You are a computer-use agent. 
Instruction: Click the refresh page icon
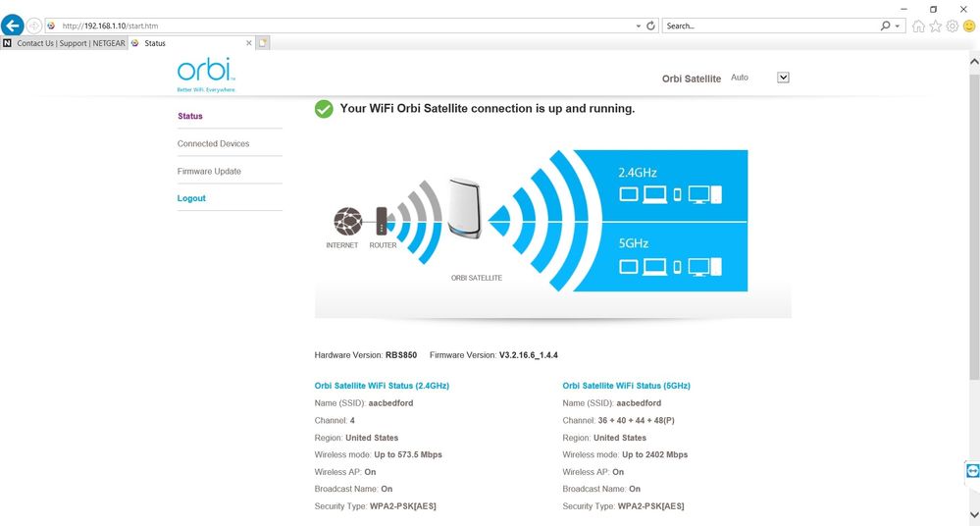click(x=651, y=26)
